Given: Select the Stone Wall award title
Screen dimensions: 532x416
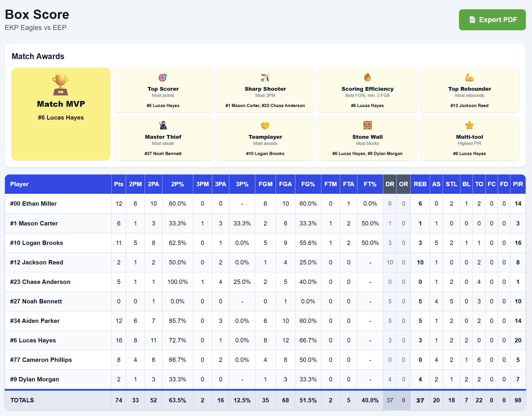Looking at the screenshot, I should pos(367,137).
